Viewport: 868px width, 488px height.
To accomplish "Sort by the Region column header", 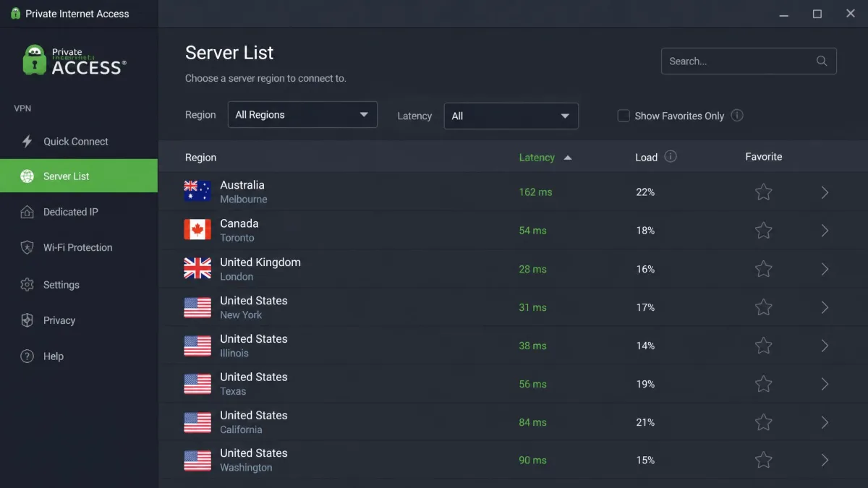I will [x=200, y=158].
